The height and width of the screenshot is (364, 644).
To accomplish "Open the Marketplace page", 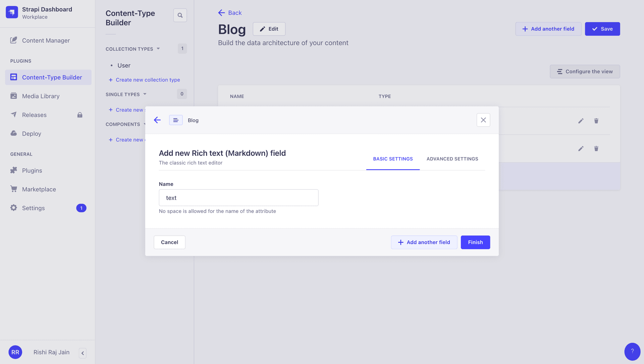I will (x=39, y=189).
